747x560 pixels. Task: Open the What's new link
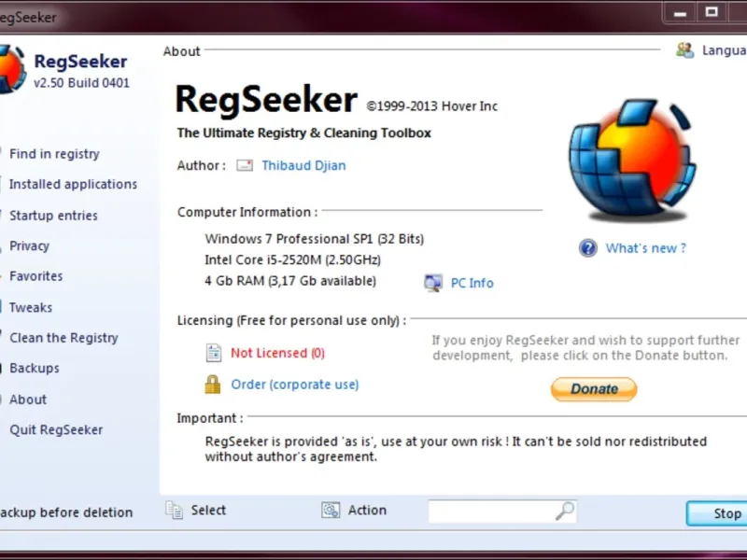645,248
